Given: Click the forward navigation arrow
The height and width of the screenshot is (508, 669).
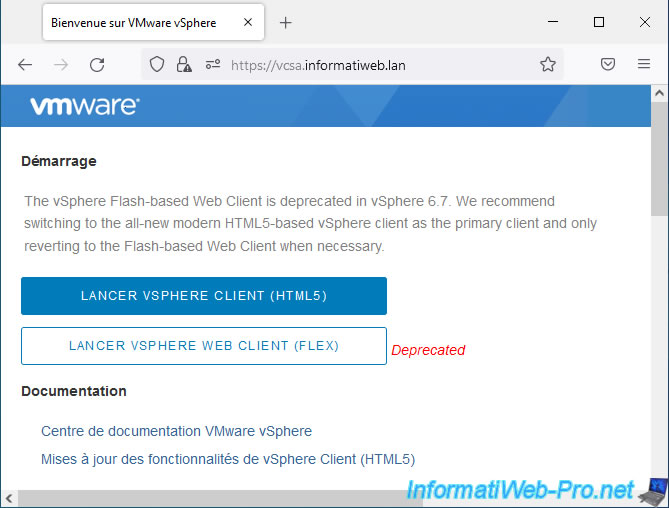Looking at the screenshot, I should (61, 65).
